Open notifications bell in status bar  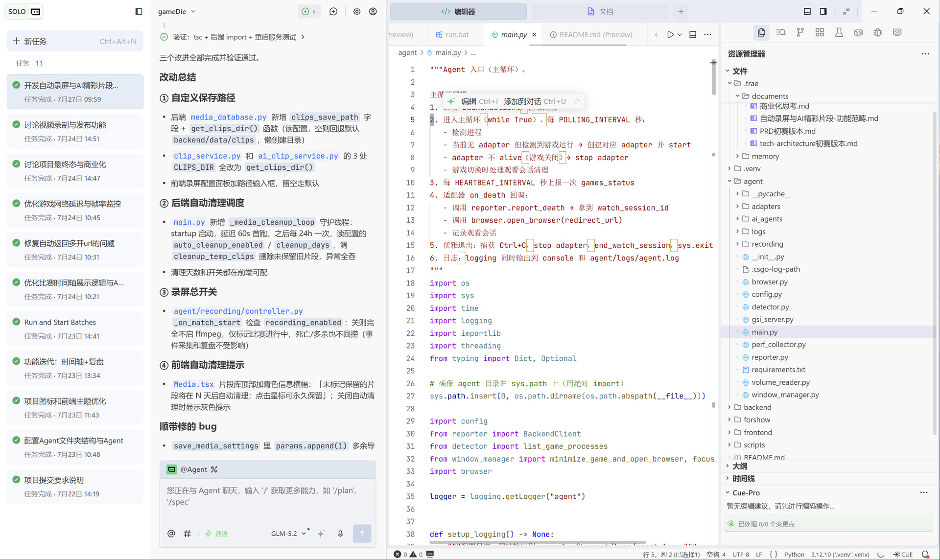tap(925, 555)
